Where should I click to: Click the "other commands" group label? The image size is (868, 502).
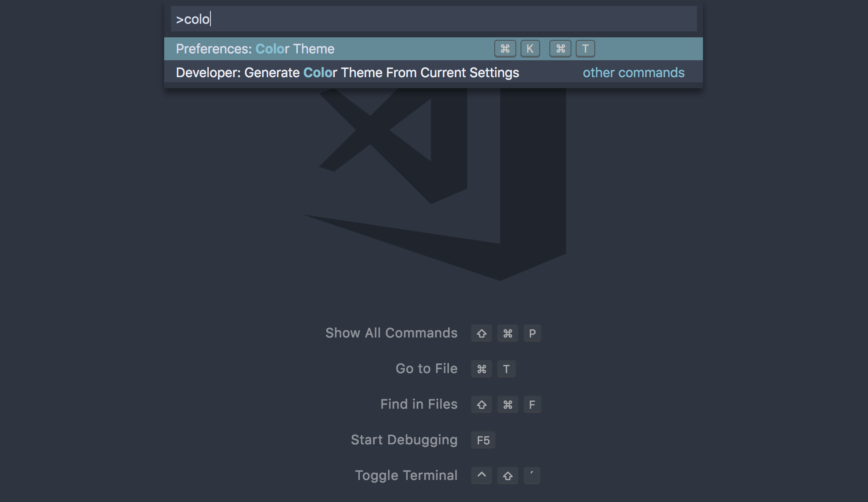pos(633,73)
